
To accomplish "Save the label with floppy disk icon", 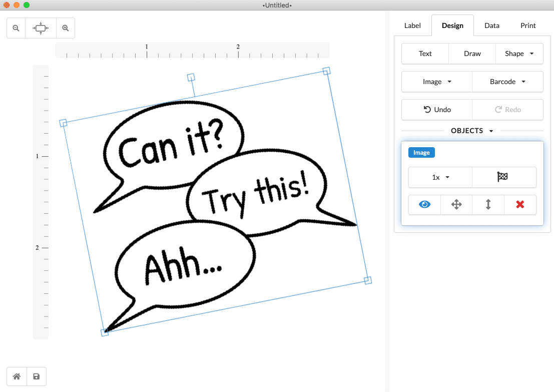I will point(37,376).
